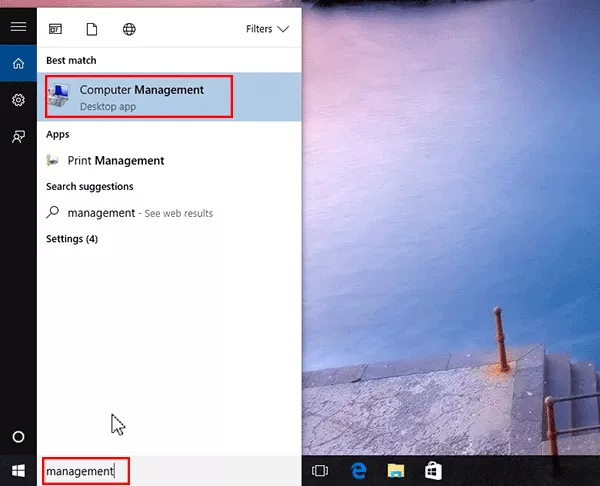Open the settings gear in search sidebar
Image resolution: width=600 pixels, height=486 pixels.
point(18,100)
